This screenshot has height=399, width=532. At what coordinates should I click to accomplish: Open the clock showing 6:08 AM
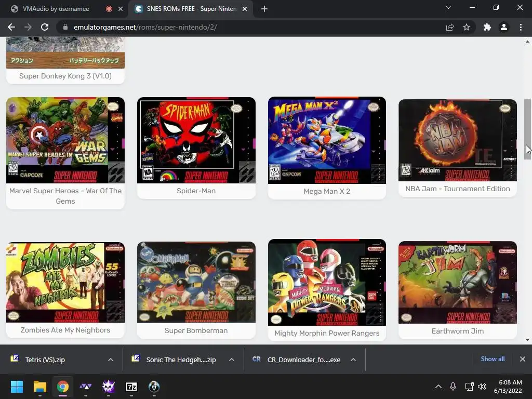click(x=508, y=387)
